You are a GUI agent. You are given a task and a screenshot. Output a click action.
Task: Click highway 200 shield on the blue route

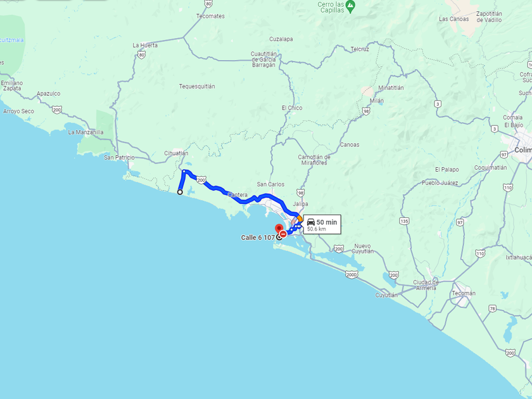[x=201, y=180]
